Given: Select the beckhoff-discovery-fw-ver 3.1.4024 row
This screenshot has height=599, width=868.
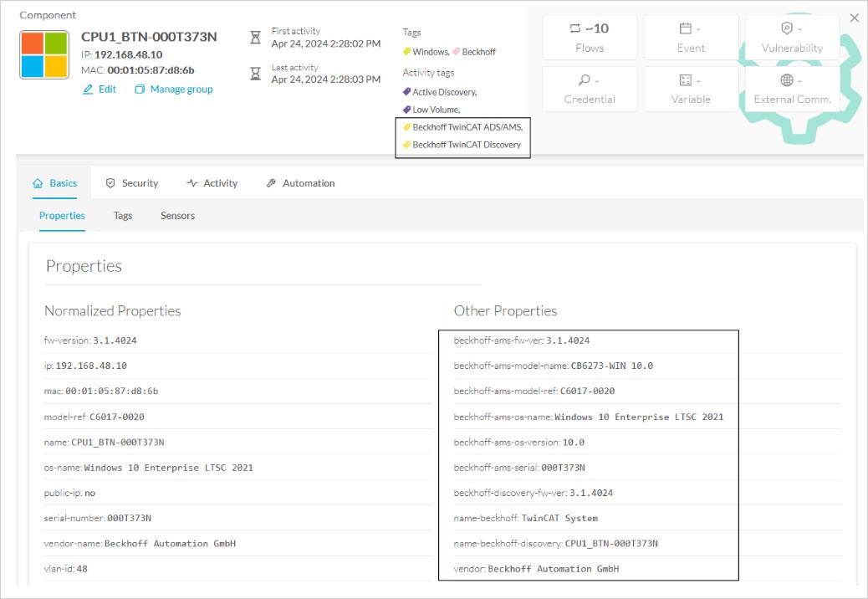Looking at the screenshot, I should coord(648,493).
